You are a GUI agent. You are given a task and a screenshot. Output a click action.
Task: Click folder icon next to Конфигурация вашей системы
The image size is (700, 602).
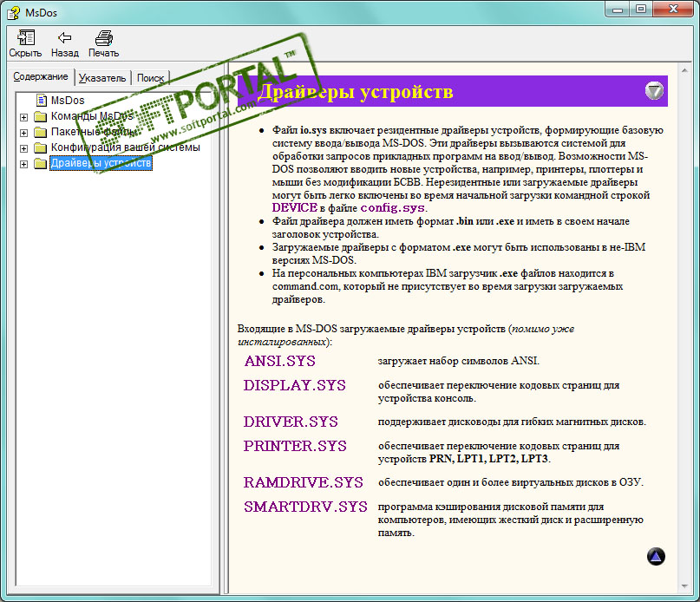tap(41, 147)
